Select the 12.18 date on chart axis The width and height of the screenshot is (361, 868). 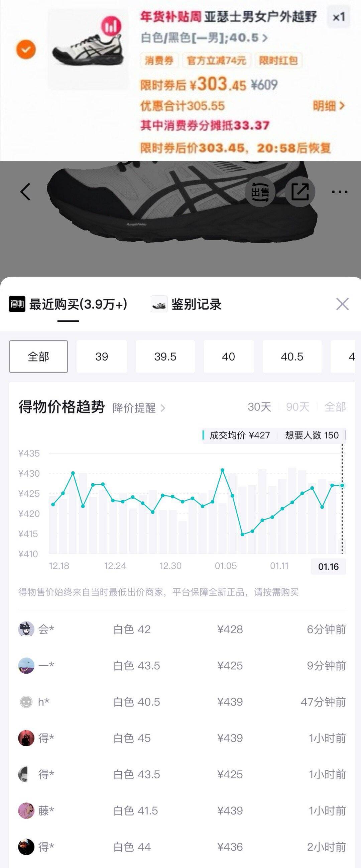pyautogui.click(x=59, y=566)
